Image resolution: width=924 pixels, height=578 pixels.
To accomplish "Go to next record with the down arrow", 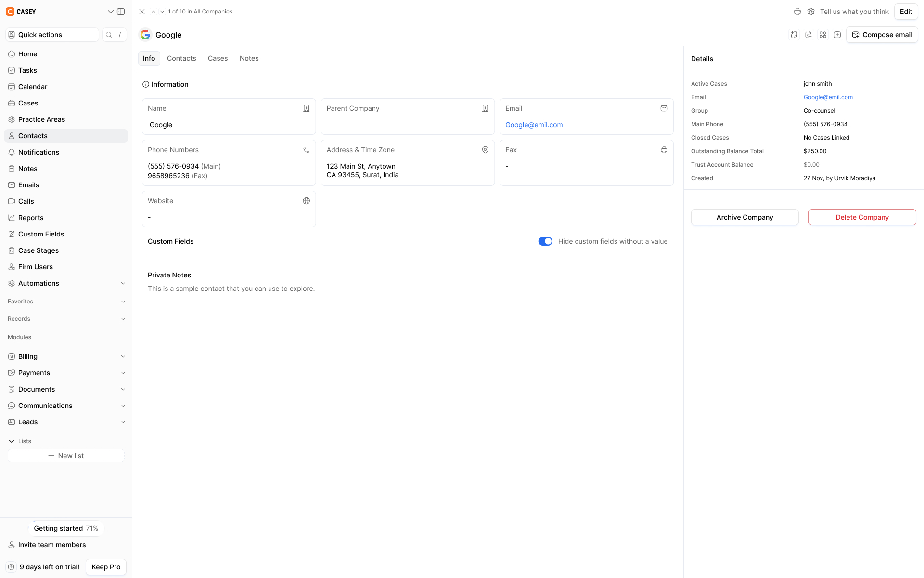I will pos(162,12).
